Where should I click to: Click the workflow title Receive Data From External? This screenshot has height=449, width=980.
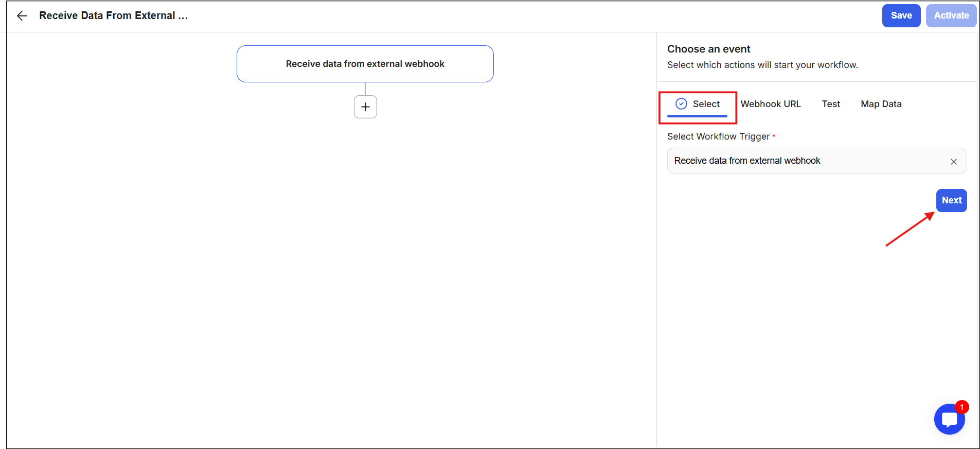(113, 16)
